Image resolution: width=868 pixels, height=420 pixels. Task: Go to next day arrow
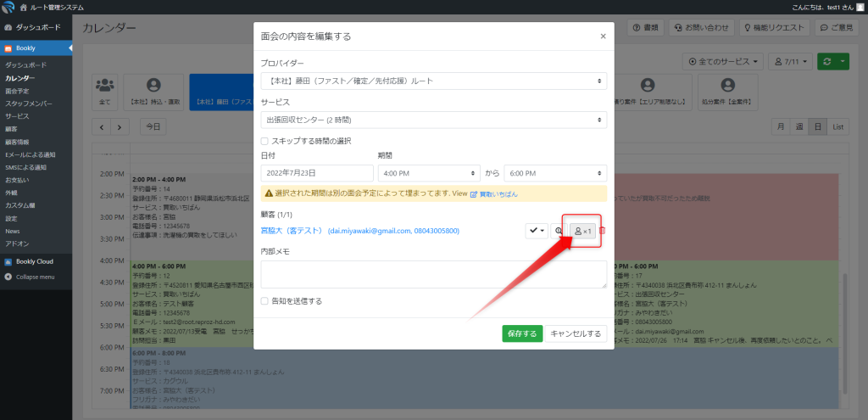120,126
